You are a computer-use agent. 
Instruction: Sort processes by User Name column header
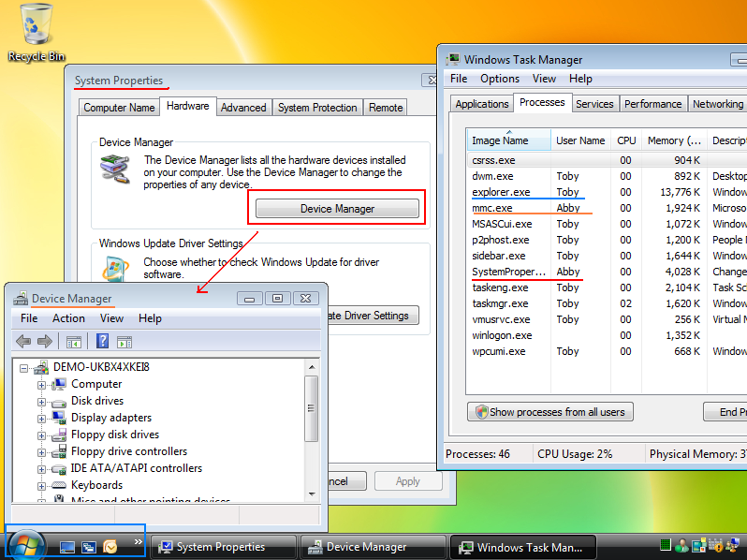pyautogui.click(x=580, y=140)
